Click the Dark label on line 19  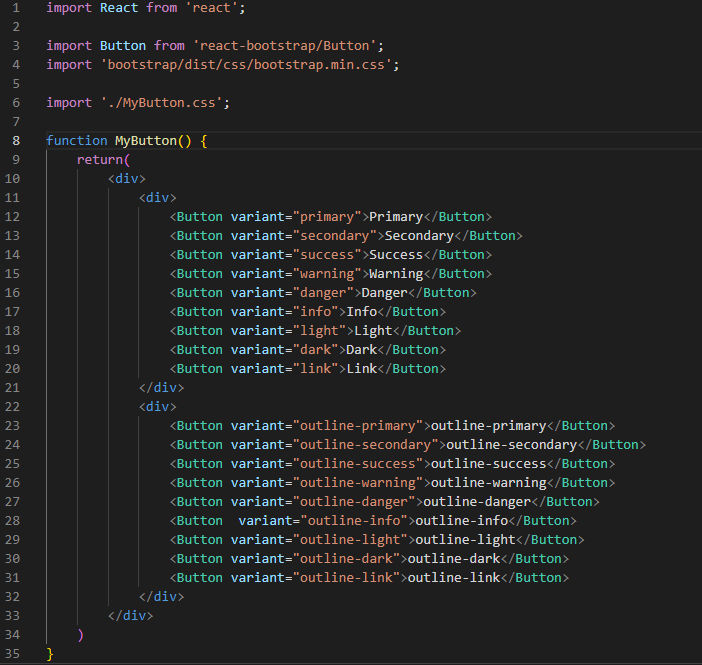pos(362,349)
